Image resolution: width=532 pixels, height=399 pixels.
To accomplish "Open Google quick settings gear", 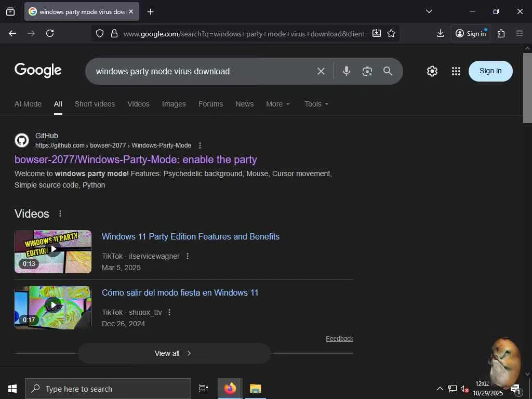I will [432, 71].
